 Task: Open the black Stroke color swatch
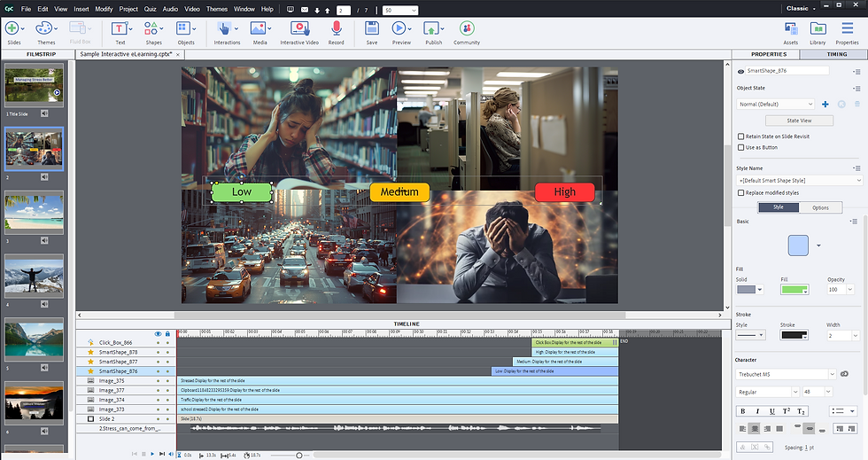(x=794, y=335)
